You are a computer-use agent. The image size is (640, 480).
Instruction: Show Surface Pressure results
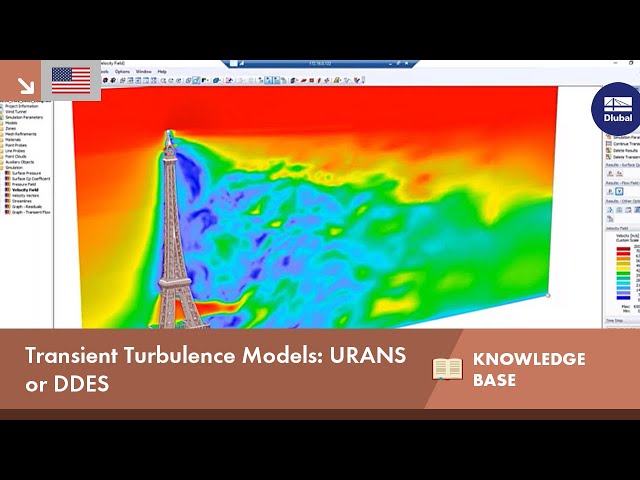click(27, 173)
